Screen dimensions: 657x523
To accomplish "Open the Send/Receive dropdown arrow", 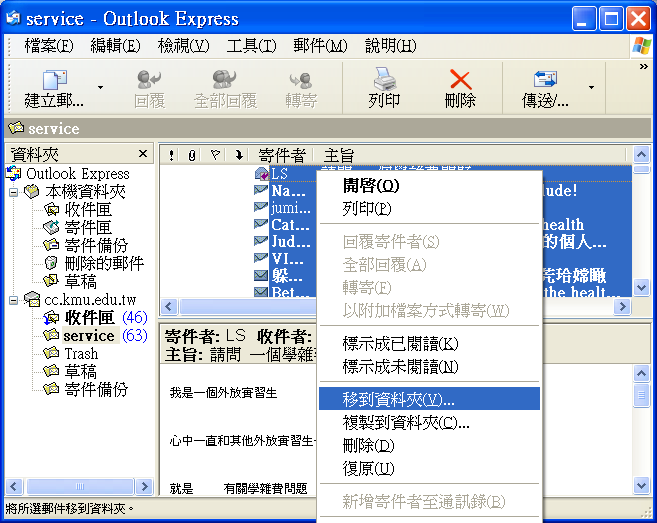I will point(591,88).
